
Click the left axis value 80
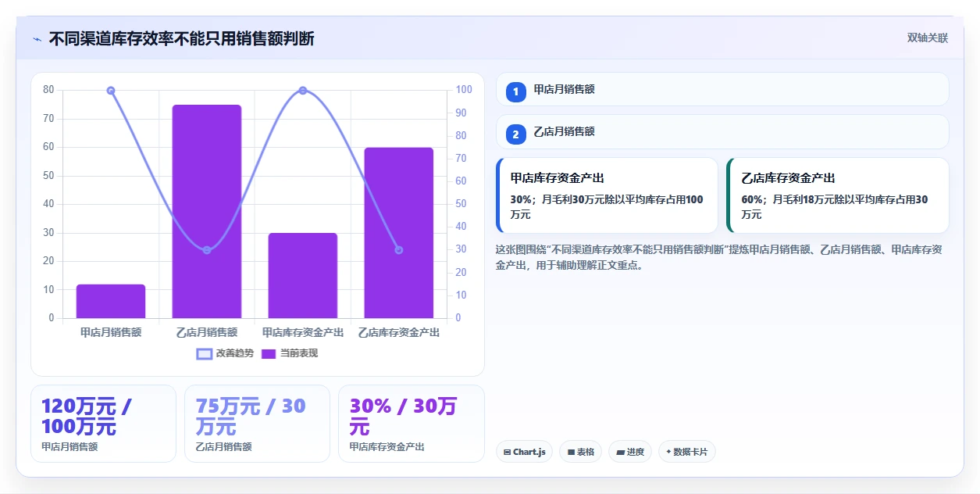click(x=48, y=90)
